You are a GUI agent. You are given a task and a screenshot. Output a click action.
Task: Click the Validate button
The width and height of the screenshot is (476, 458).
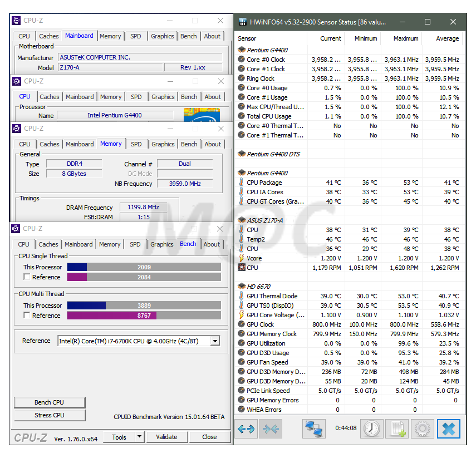point(166,437)
